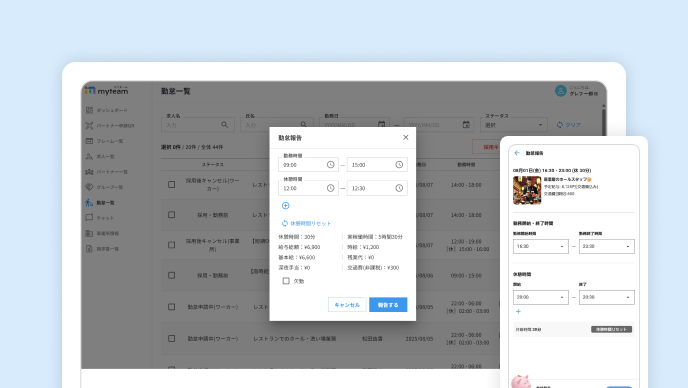Select checkbox of 採用・勤務前 row at 09:00 - 15:00
The width and height of the screenshot is (688, 388).
pos(172,275)
